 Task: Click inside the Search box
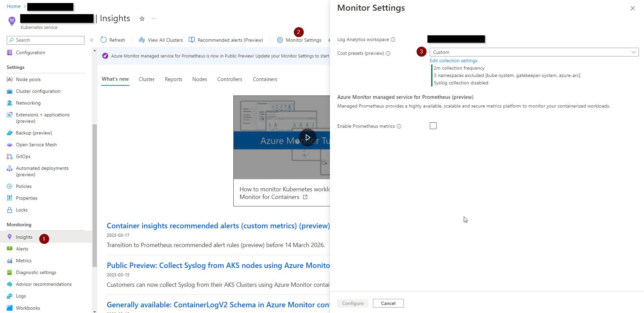[45, 40]
